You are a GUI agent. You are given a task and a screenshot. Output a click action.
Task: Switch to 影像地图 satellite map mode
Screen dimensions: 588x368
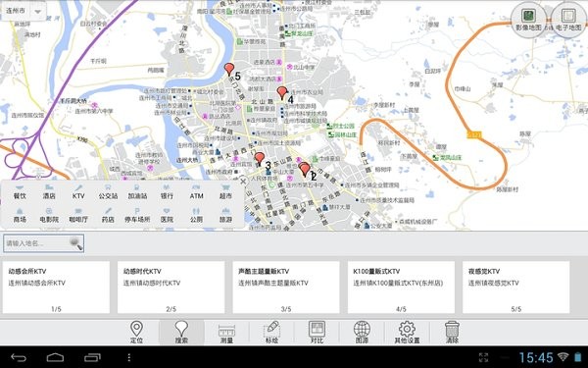coord(528,20)
